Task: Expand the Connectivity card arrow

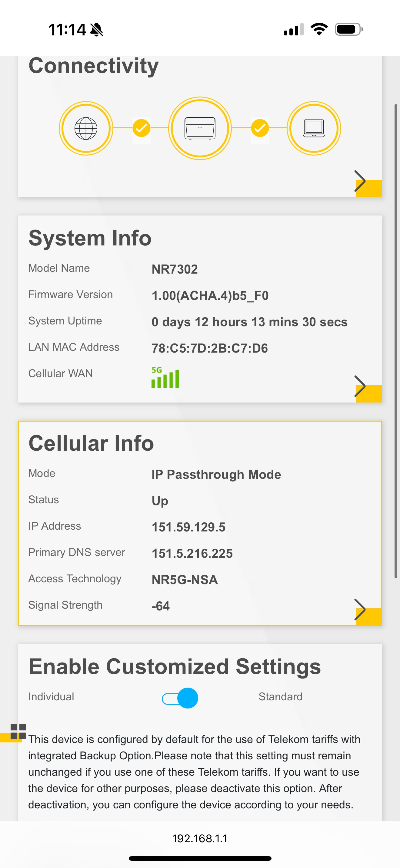Action: 361,181
